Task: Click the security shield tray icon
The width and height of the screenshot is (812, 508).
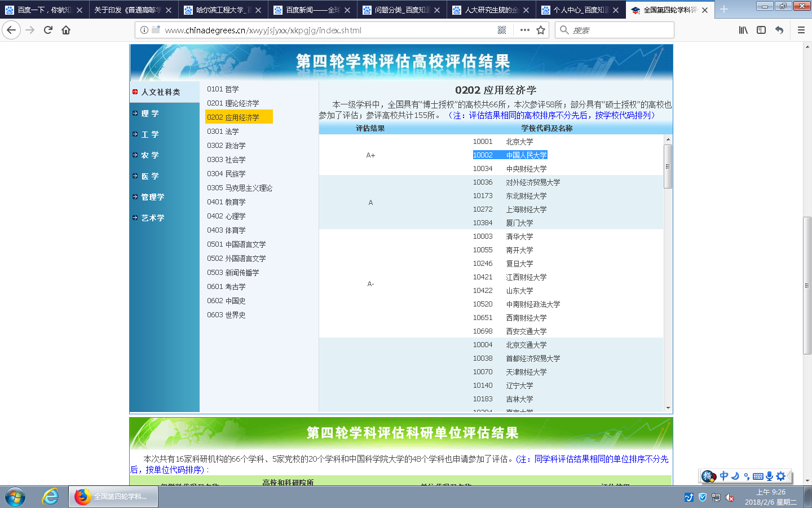Action: pyautogui.click(x=703, y=497)
